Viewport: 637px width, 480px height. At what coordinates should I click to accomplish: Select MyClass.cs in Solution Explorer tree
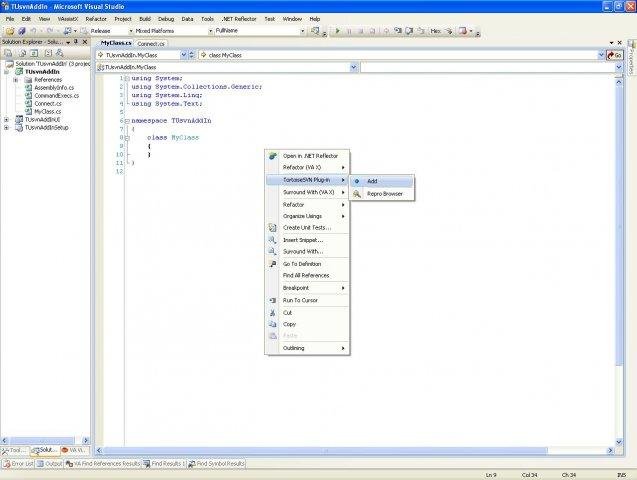[48, 112]
